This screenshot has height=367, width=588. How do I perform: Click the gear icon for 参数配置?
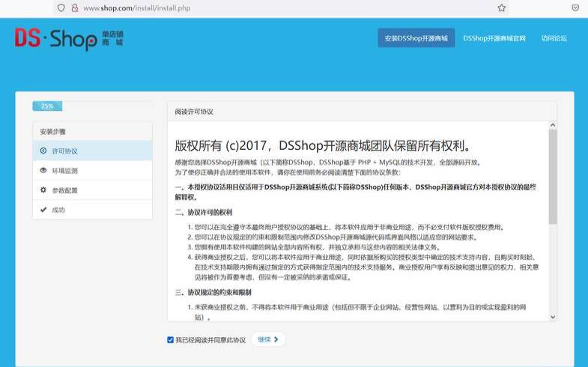pyautogui.click(x=43, y=189)
